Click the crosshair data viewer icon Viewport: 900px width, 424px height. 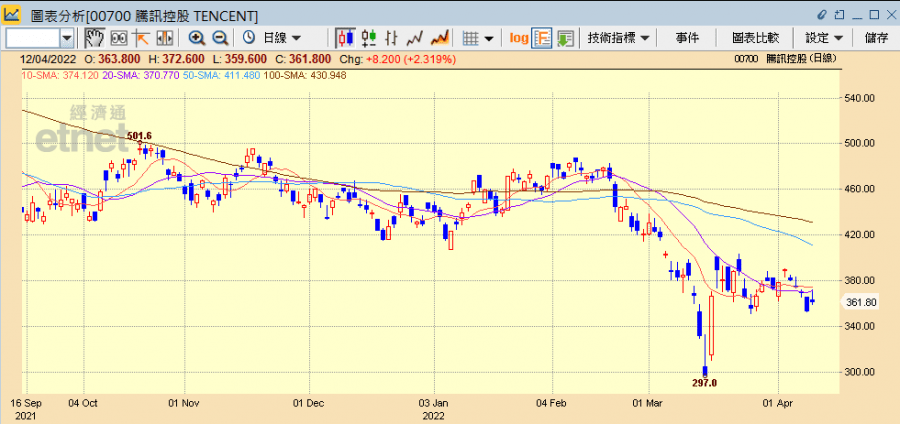tap(118, 38)
